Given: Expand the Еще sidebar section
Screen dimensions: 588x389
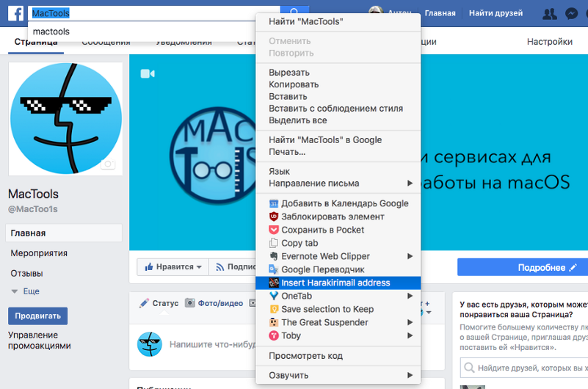Looking at the screenshot, I should click(26, 291).
